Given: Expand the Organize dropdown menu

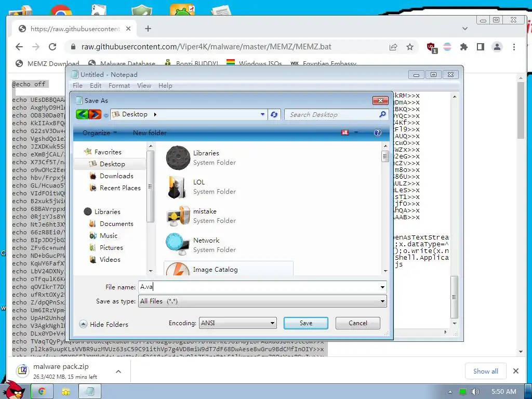Looking at the screenshot, I should click(99, 132).
